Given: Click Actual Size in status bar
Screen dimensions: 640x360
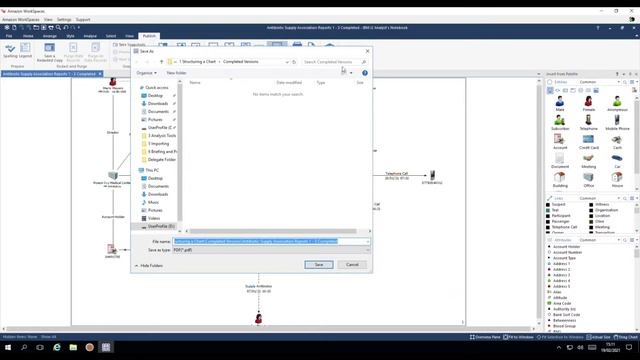Looking at the screenshot, I should [598, 337].
